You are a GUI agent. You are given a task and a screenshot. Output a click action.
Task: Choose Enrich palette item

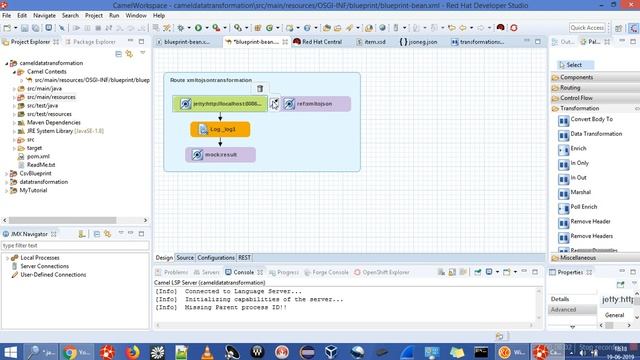pyautogui.click(x=572, y=149)
